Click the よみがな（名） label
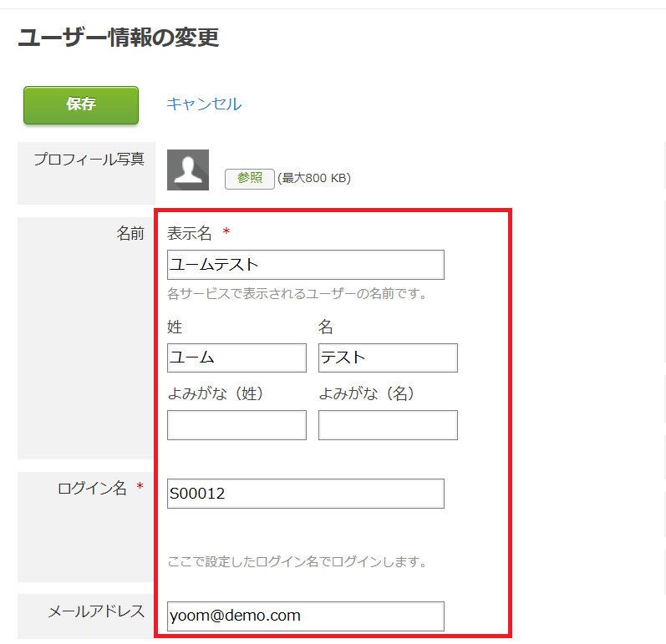 [367, 393]
